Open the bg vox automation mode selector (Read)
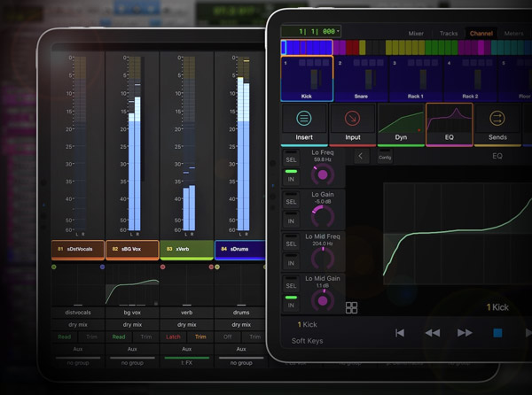 coord(119,337)
